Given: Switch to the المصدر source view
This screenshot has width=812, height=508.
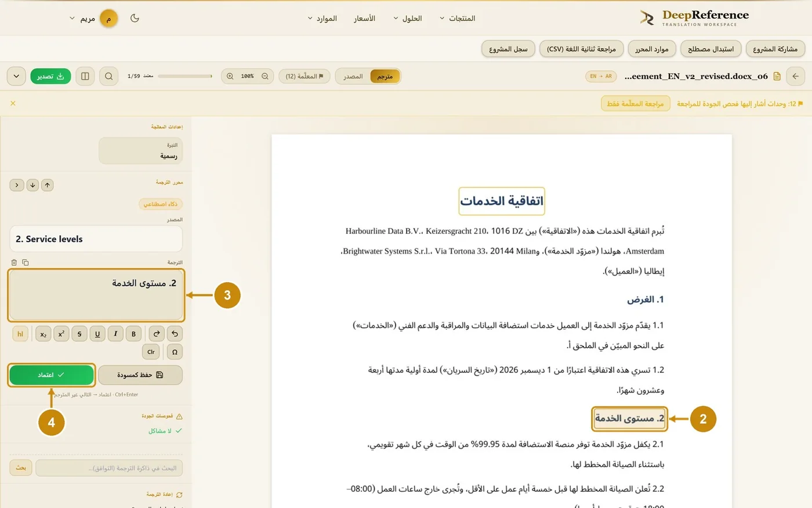Looking at the screenshot, I should pyautogui.click(x=353, y=76).
